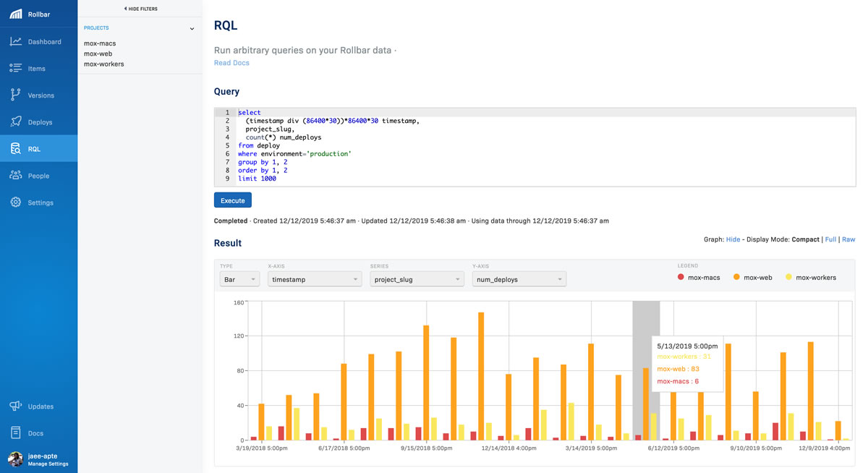Screen dimensions: 868x473
Task: Select the mox-web project filter
Action: tap(98, 54)
